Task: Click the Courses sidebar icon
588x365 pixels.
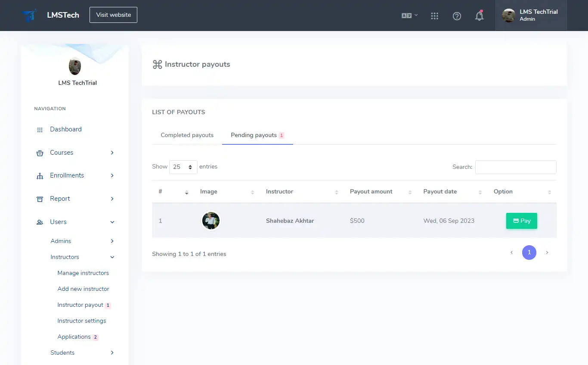Action: pyautogui.click(x=40, y=153)
